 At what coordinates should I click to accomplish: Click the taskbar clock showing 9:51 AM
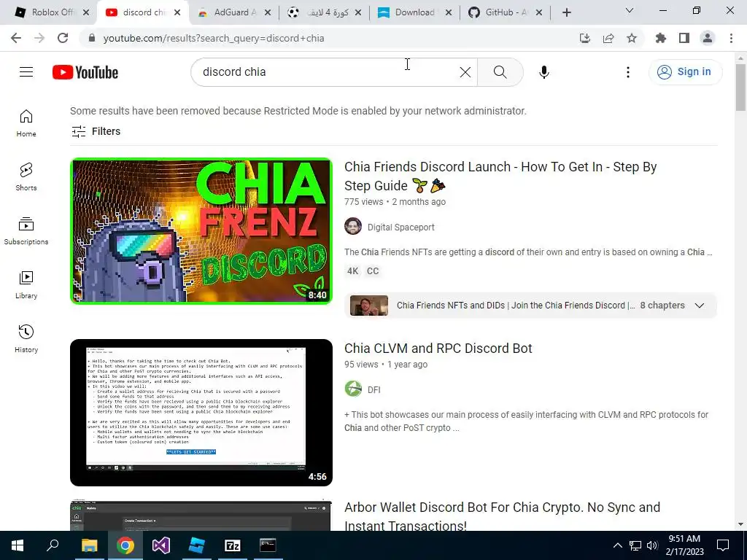click(x=684, y=545)
